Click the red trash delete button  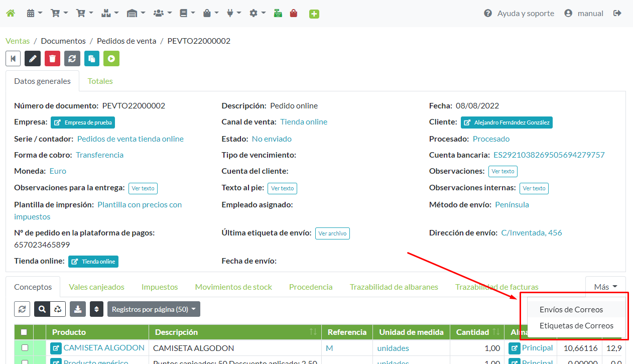52,59
